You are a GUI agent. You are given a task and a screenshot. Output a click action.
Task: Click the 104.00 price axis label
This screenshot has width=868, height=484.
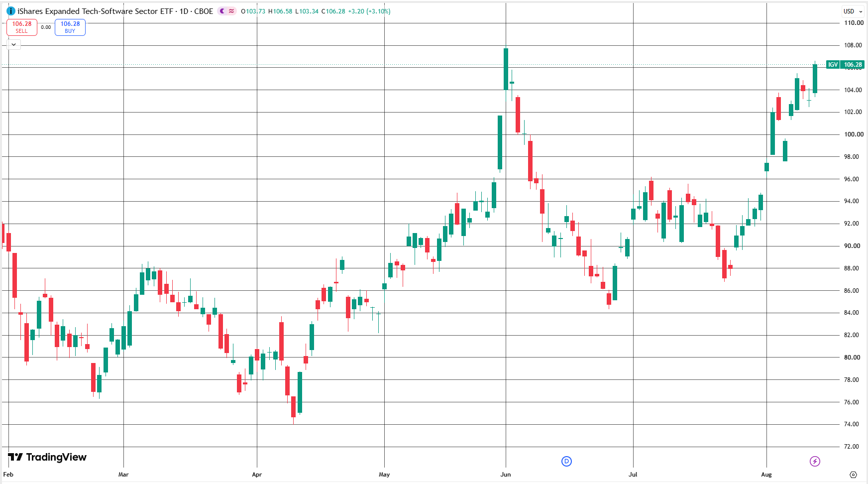tap(853, 90)
